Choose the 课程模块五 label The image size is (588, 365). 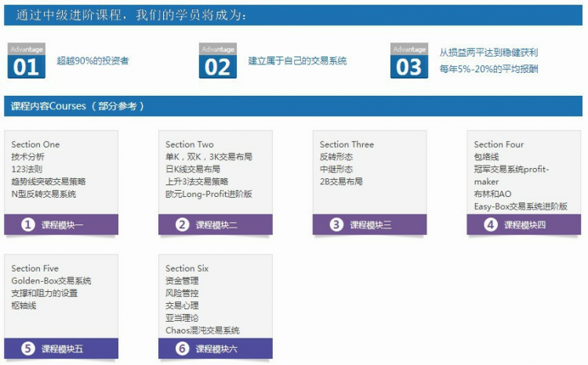[x=62, y=349]
